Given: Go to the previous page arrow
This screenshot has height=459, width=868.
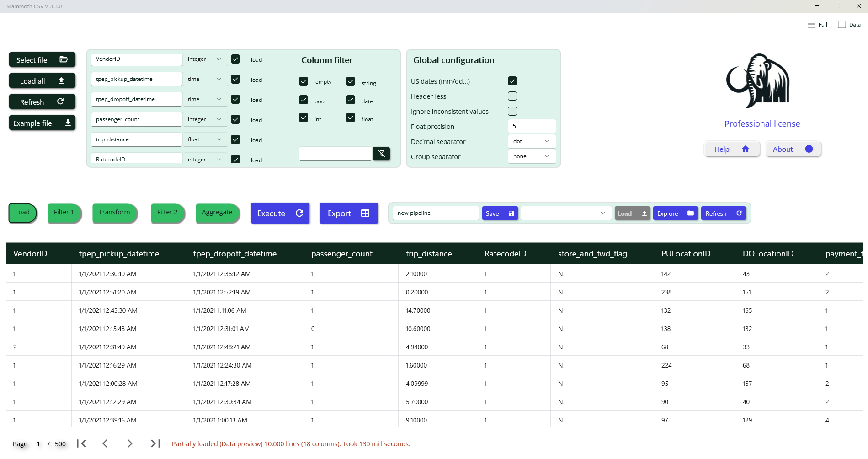Looking at the screenshot, I should (x=105, y=443).
